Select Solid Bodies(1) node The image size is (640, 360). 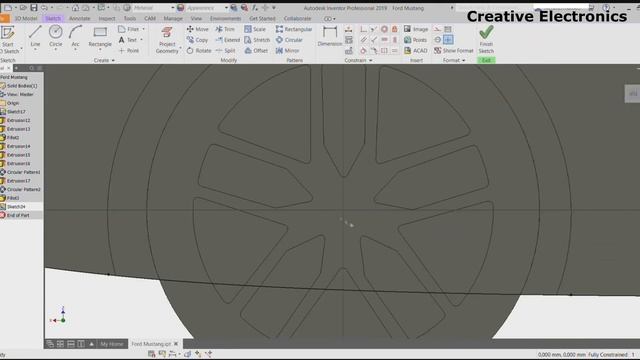[x=22, y=86]
